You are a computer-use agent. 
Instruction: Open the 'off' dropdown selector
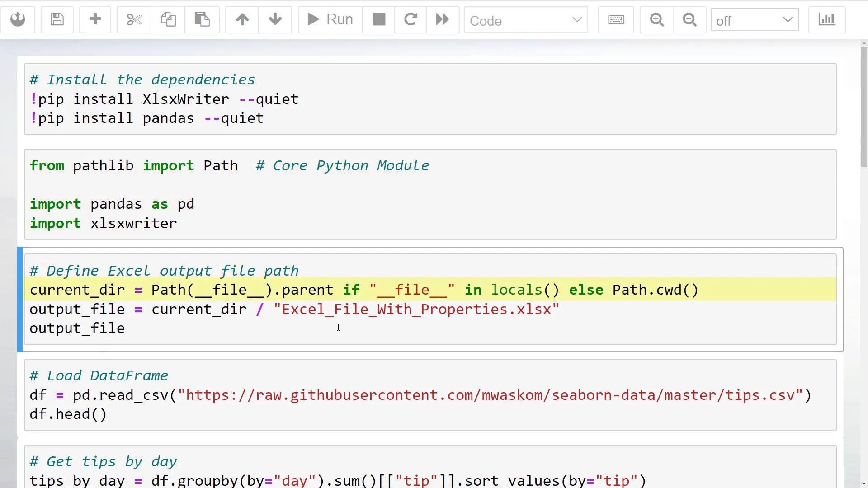pyautogui.click(x=755, y=20)
